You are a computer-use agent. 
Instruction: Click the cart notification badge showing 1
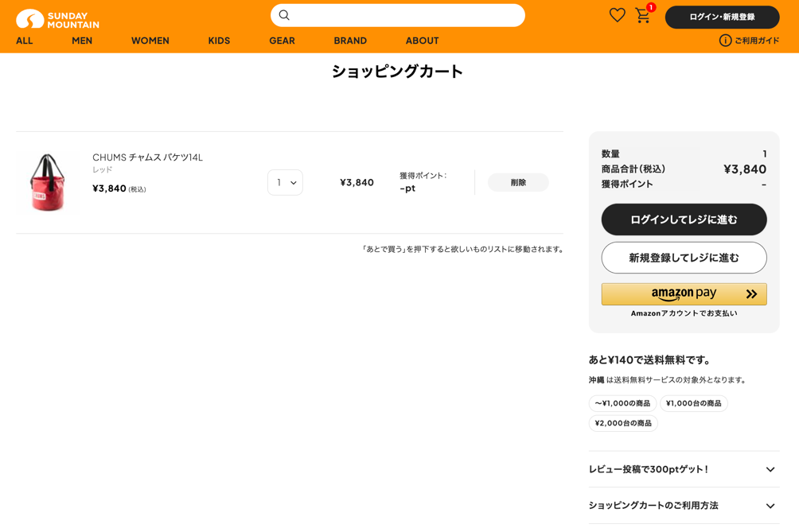pos(651,6)
